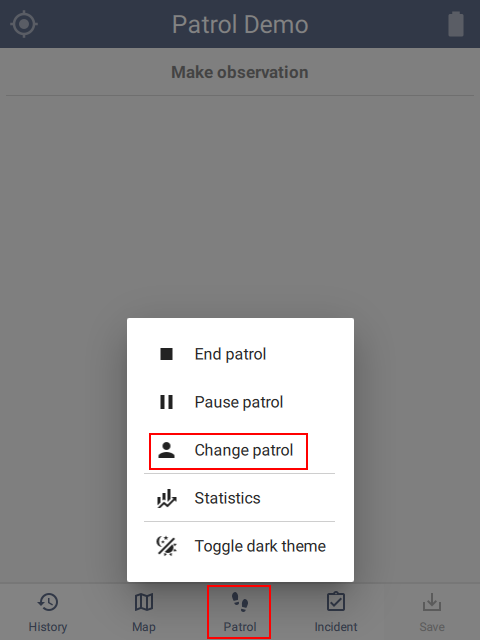Click the Pause patrol bars icon
This screenshot has width=480, height=640.
point(167,402)
